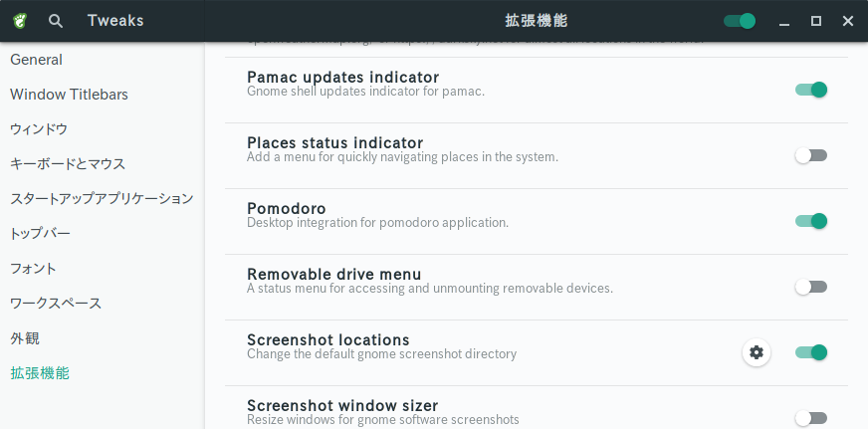Image resolution: width=868 pixels, height=429 pixels.
Task: Click the 拡張機能 header title
Action: [537, 21]
